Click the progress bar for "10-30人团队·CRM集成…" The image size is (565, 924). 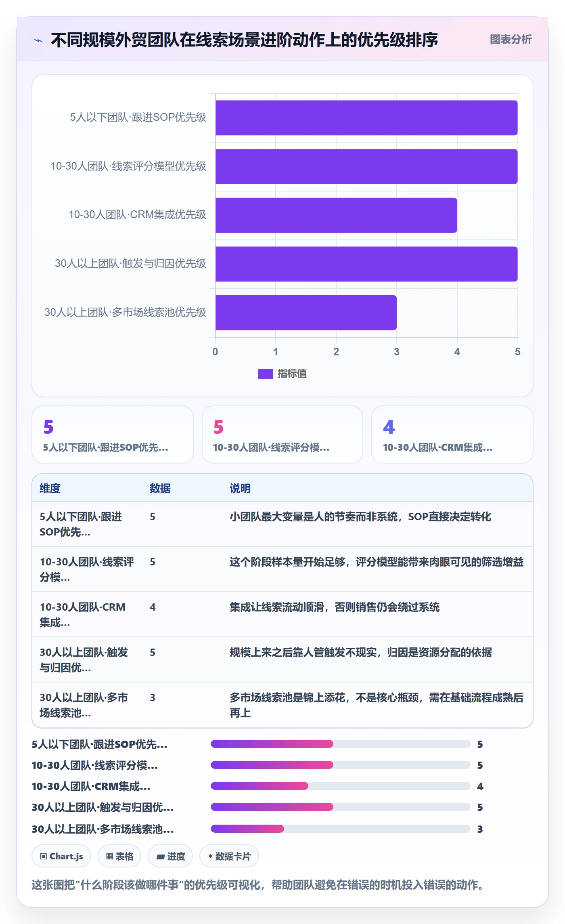coord(341,786)
